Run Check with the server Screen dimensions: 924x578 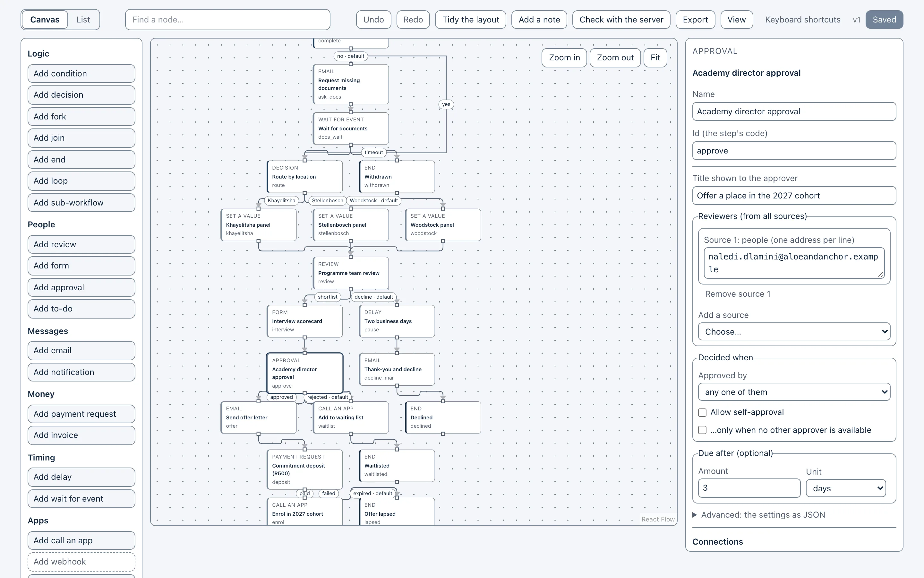click(621, 20)
